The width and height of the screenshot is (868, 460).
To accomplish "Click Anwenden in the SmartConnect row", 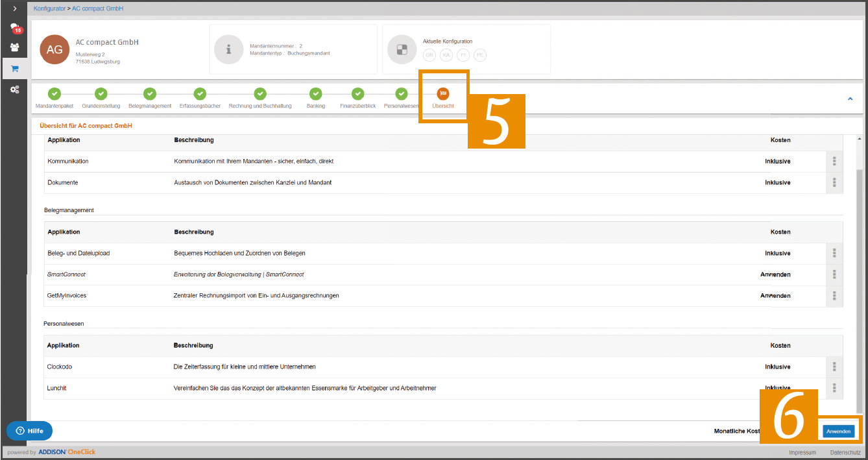I will tap(775, 274).
